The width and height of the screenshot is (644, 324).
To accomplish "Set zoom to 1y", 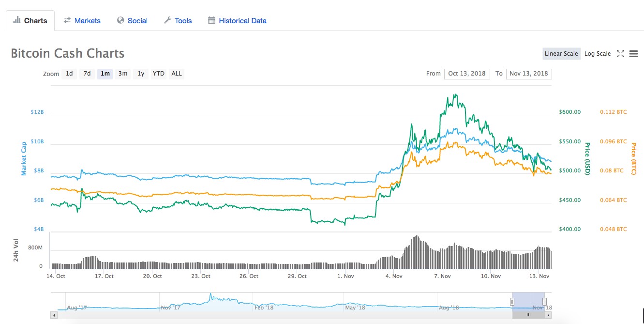I will click(141, 74).
